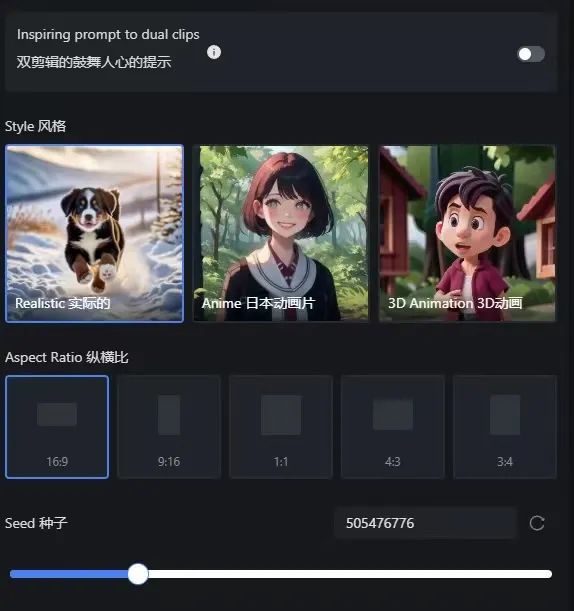Viewport: 574px width, 611px height.
Task: Choose the 4:3 aspect ratio
Action: 392,427
